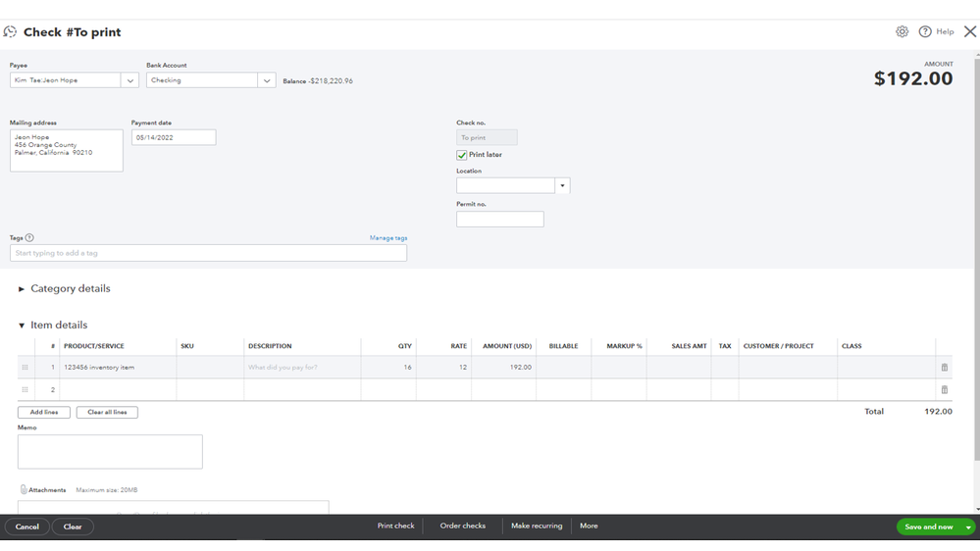Collapse the Item details section
The width and height of the screenshot is (980, 551).
point(22,326)
